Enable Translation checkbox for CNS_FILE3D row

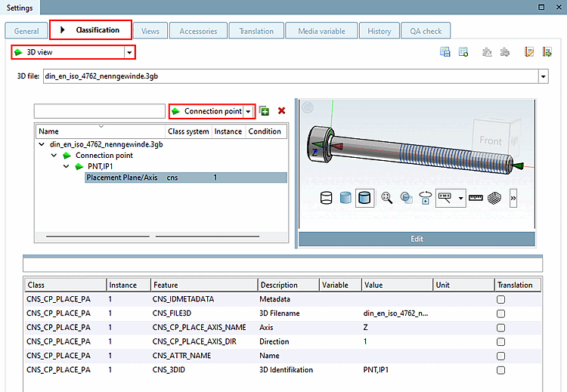500,313
